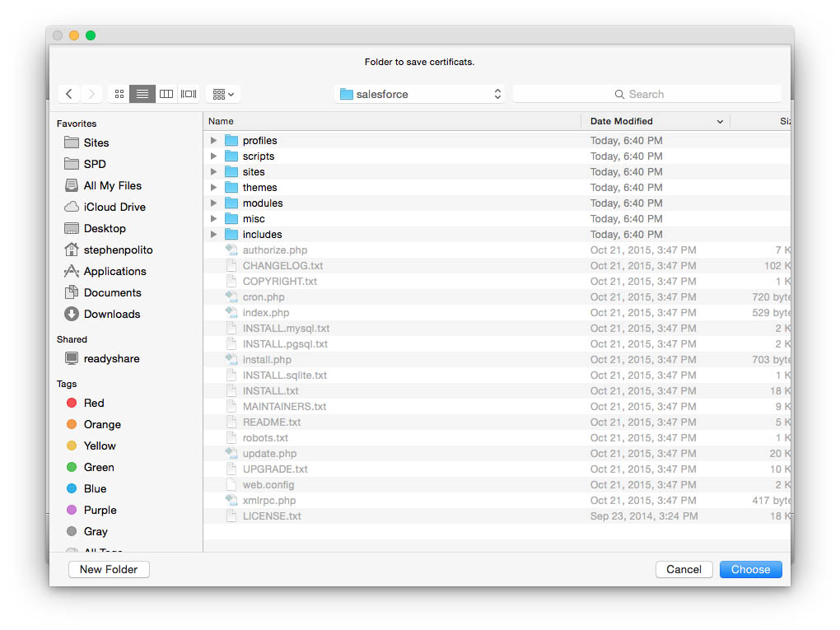Image resolution: width=840 pixels, height=630 pixels.
Task: Open stephenpolito home folder
Action: coord(118,250)
